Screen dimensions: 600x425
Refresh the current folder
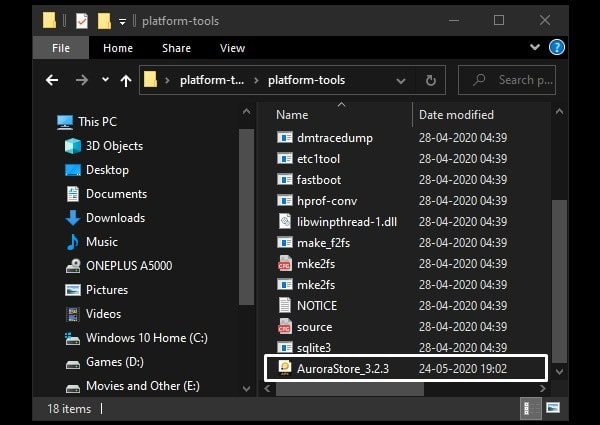[x=430, y=80]
